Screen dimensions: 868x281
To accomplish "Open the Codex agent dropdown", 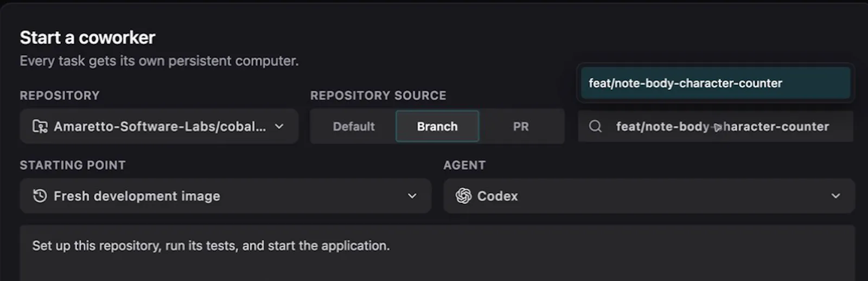I will point(649,196).
